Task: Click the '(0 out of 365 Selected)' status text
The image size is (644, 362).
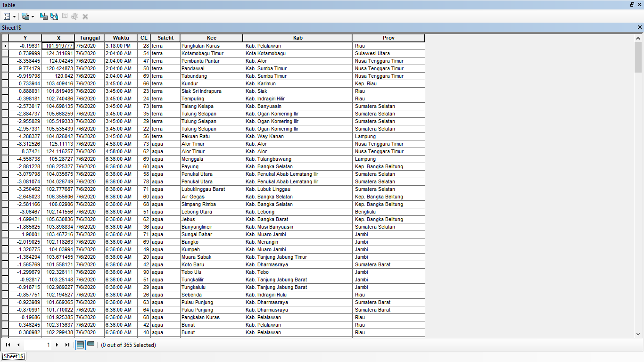Action: pos(128,345)
